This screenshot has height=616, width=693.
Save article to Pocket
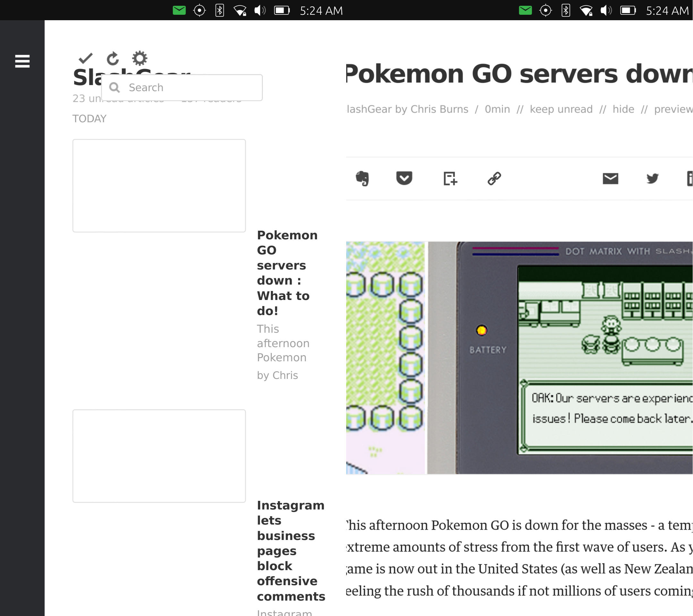coord(404,178)
